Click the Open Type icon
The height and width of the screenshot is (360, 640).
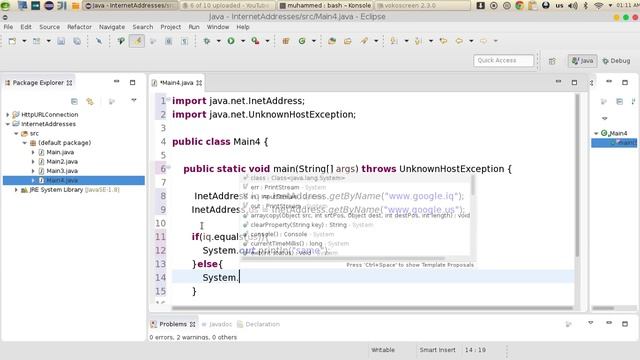point(332,41)
